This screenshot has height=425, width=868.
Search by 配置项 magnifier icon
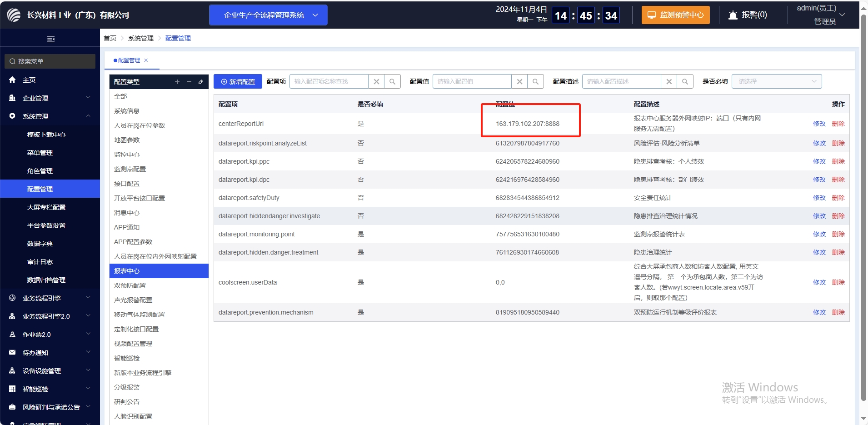coord(393,82)
